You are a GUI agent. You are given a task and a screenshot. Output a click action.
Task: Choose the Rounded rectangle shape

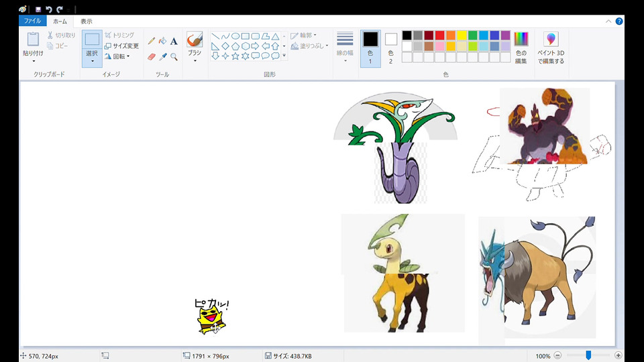pos(255,36)
